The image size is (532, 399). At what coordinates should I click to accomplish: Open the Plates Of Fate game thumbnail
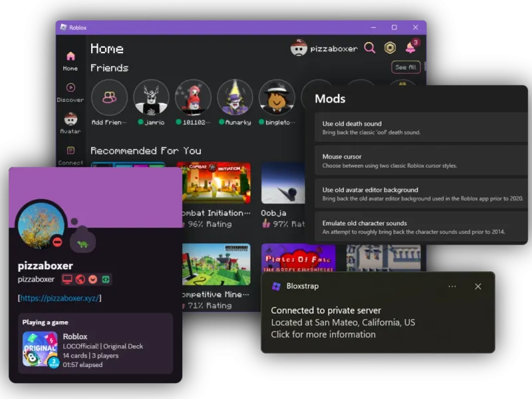pyautogui.click(x=298, y=258)
